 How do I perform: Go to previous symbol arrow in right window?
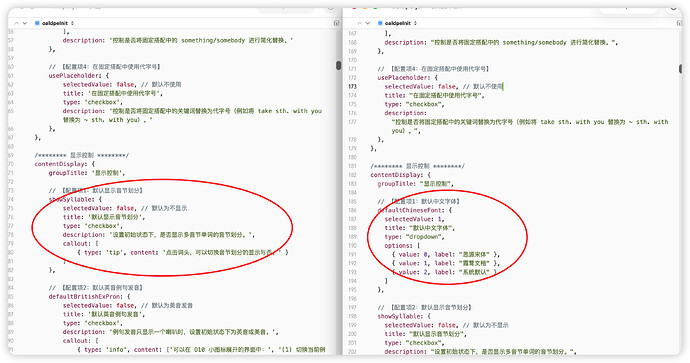pyautogui.click(x=360, y=23)
